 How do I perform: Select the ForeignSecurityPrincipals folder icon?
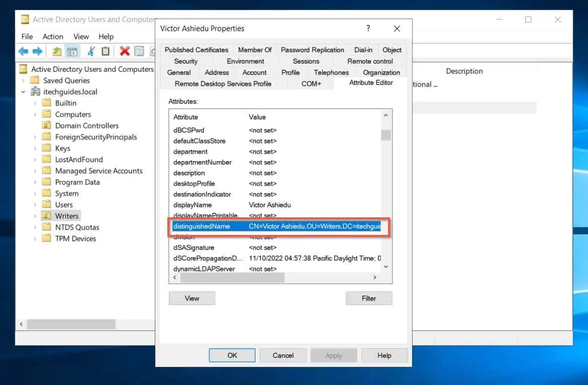point(47,137)
